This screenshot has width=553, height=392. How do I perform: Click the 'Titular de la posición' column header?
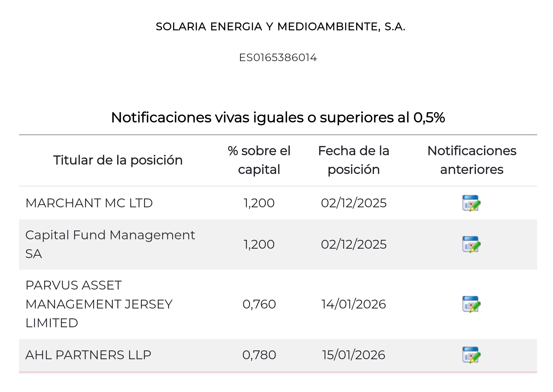118,160
